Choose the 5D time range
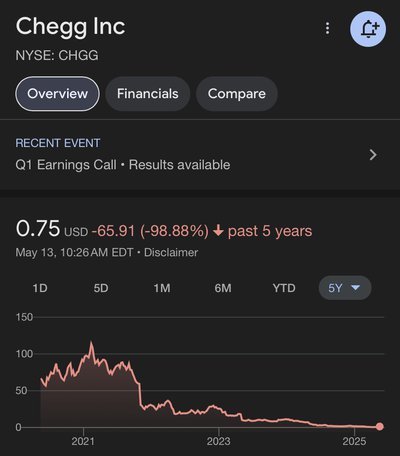This screenshot has height=456, width=400. point(101,288)
